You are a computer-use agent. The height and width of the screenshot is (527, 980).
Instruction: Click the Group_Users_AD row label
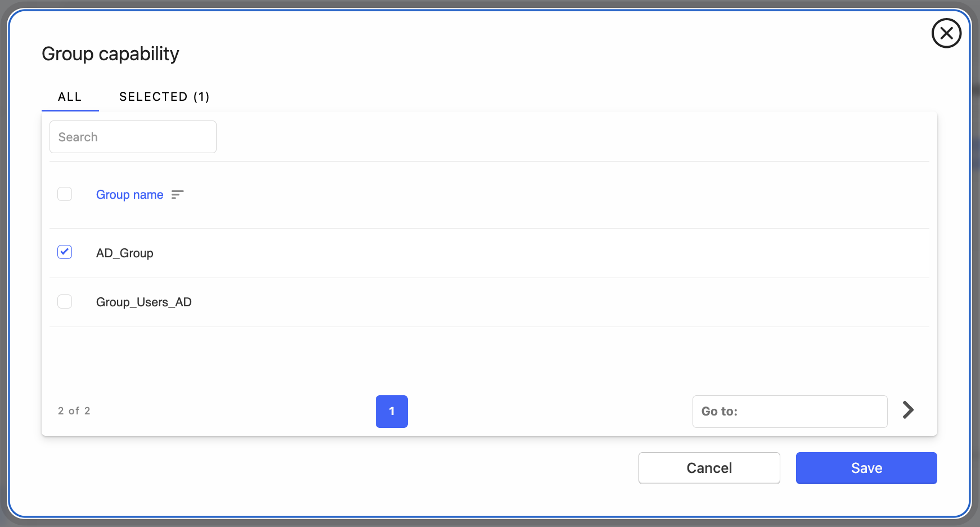coord(144,302)
